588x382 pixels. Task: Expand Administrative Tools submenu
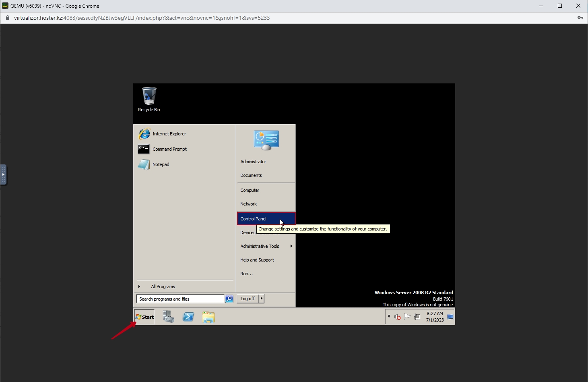(266, 246)
